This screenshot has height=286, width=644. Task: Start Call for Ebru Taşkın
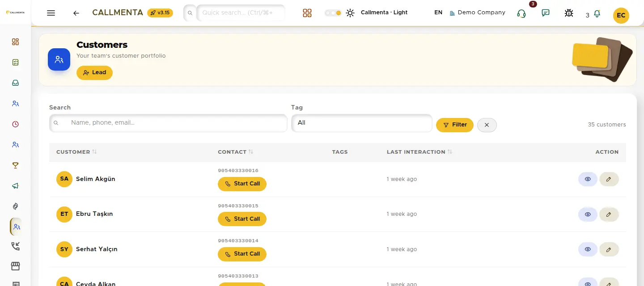242,219
